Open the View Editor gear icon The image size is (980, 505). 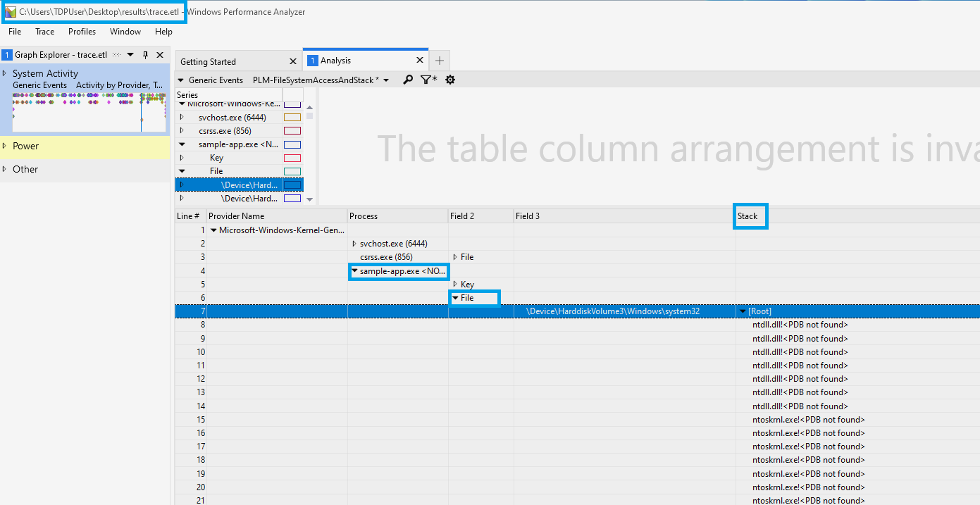(450, 80)
